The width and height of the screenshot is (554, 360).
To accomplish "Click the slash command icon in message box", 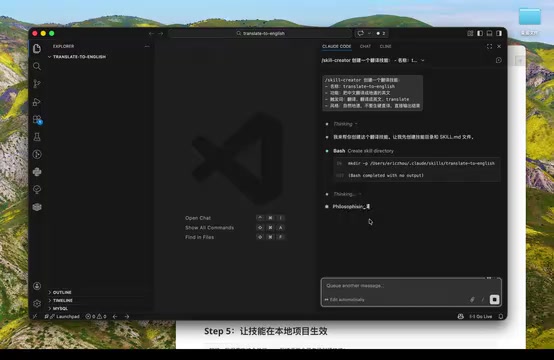I will pos(483,300).
